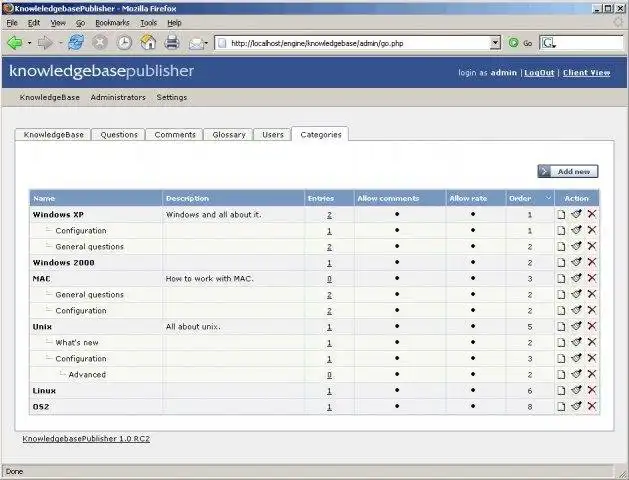Toggle Allow comments for Windows XP
This screenshot has width=629, height=480.
pyautogui.click(x=397, y=214)
